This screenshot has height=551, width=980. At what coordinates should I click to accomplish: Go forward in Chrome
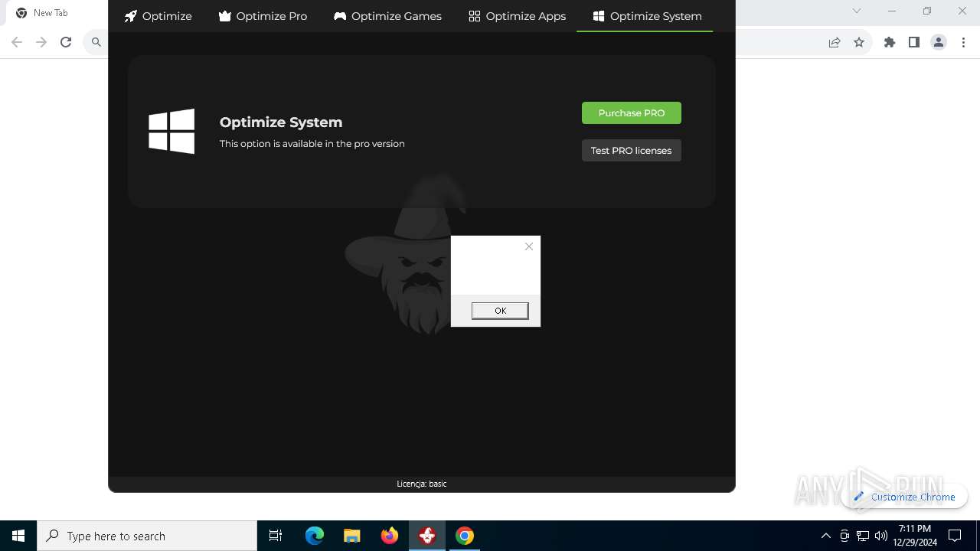pos(41,42)
